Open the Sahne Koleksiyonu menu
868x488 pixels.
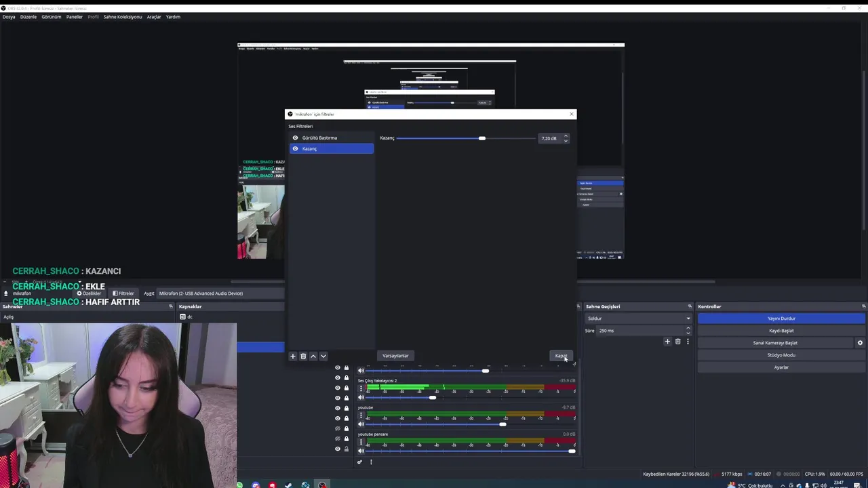pyautogui.click(x=123, y=17)
